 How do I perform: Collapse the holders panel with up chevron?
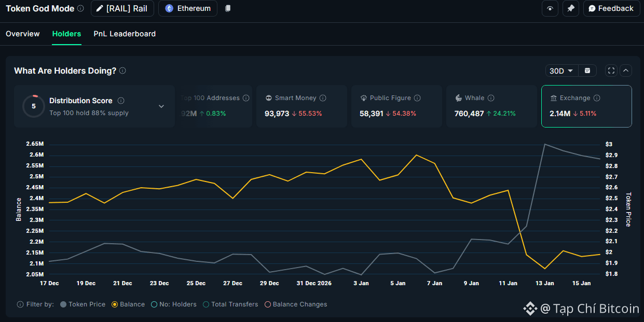pyautogui.click(x=626, y=71)
